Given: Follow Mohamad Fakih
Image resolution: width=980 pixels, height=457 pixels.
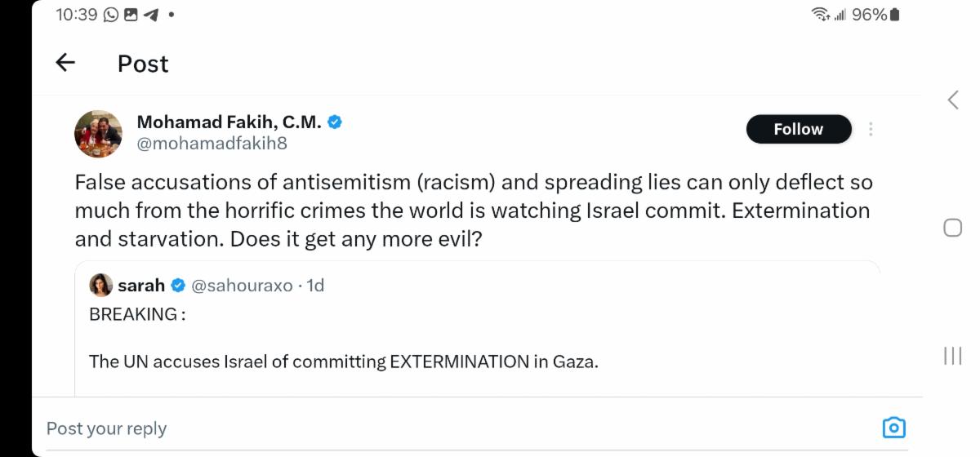Looking at the screenshot, I should [798, 129].
